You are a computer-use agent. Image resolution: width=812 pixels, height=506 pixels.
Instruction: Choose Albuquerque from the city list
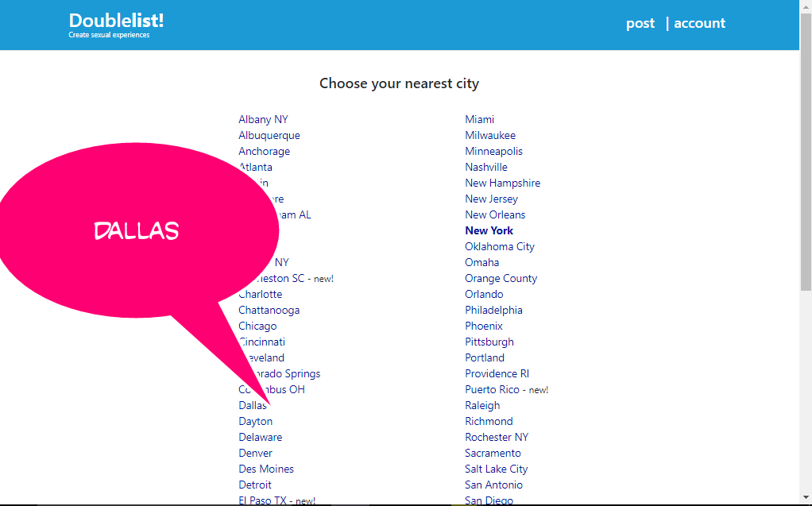pos(269,136)
